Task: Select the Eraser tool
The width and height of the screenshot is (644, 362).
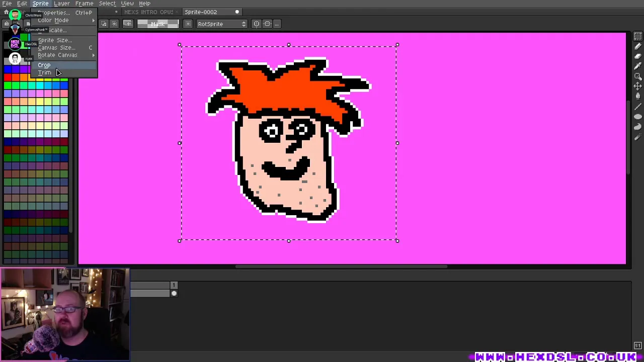Action: coord(637,56)
